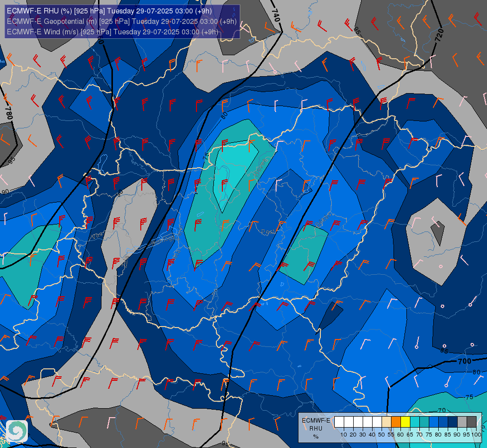Click the % unit in the legend
The width and height of the screenshot is (487, 448).
(316, 437)
